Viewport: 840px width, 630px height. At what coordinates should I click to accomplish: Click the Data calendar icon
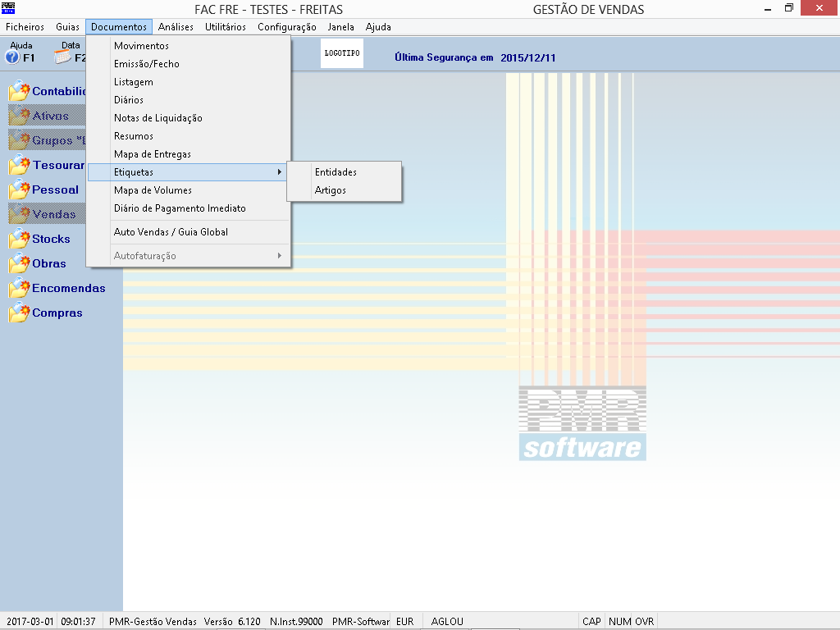pos(63,57)
